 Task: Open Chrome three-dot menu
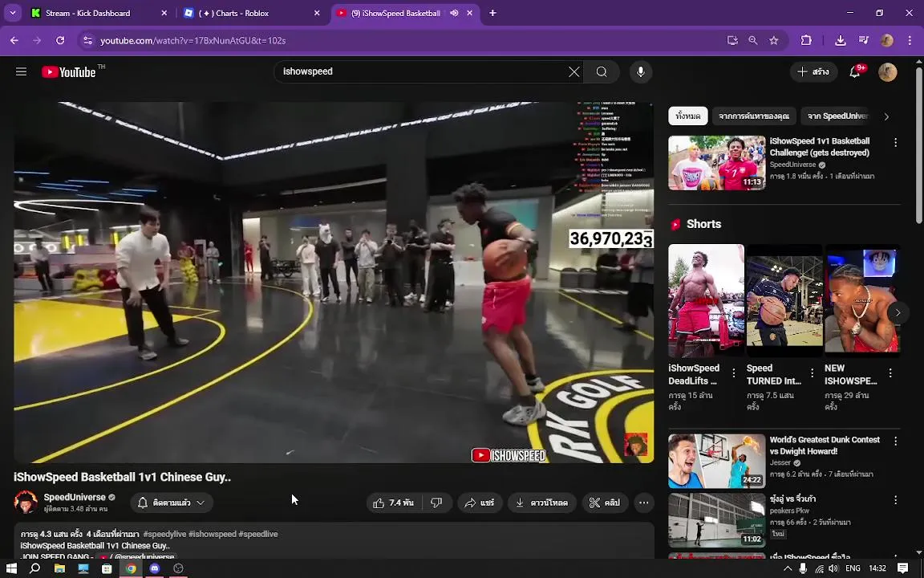910,40
